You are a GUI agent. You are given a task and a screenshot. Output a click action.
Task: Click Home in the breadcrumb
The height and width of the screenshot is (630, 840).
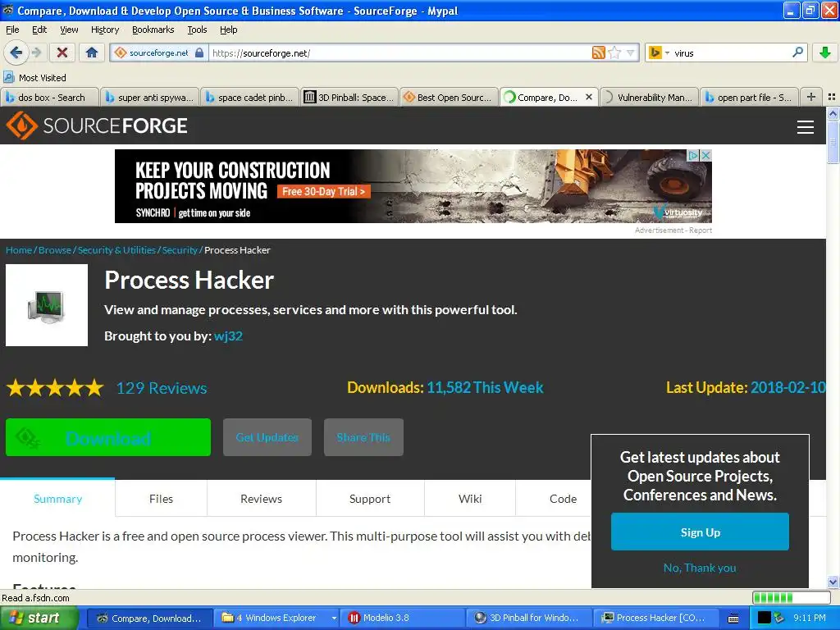click(19, 249)
